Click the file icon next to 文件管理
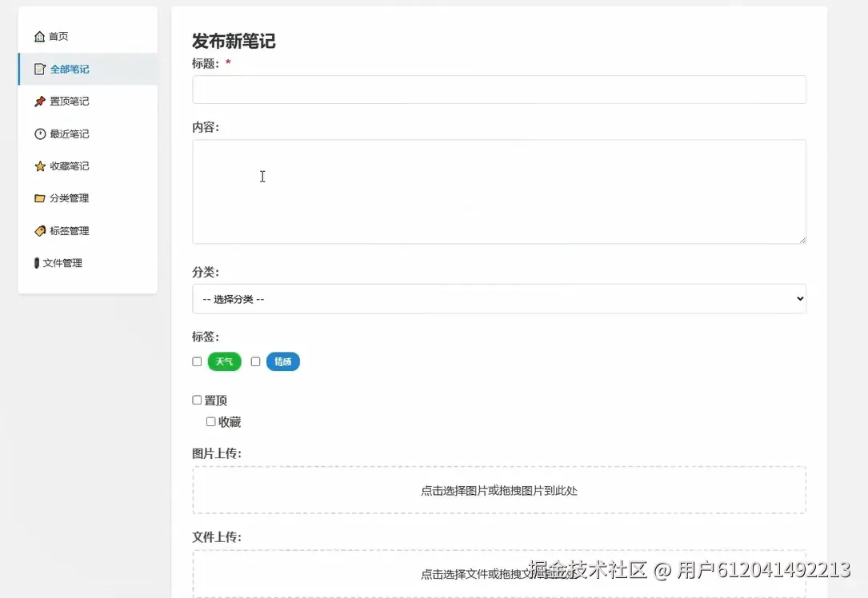 pos(36,262)
